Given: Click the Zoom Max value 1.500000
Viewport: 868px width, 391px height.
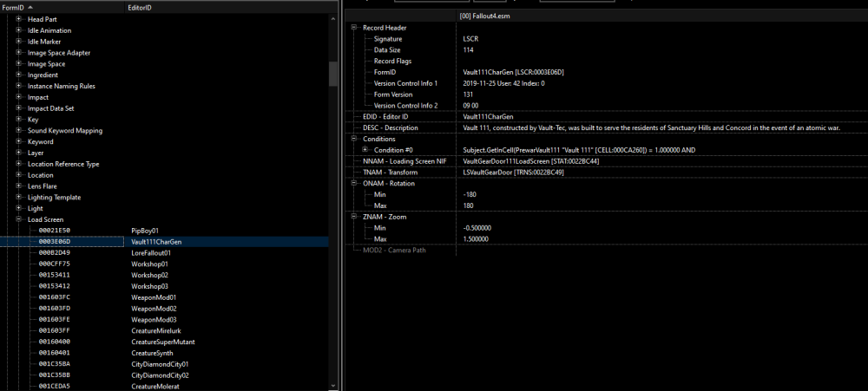Looking at the screenshot, I should tap(476, 239).
